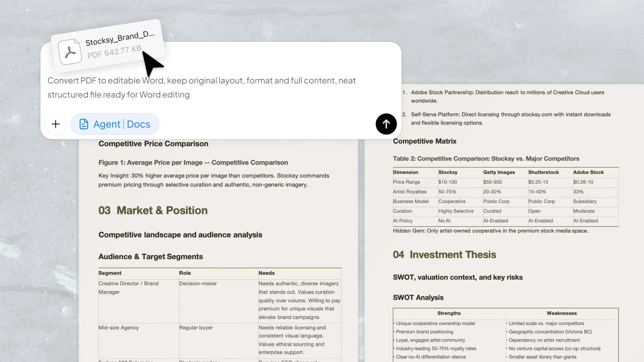
Task: Click 'Self-Serve Platform' list item
Action: (511, 119)
